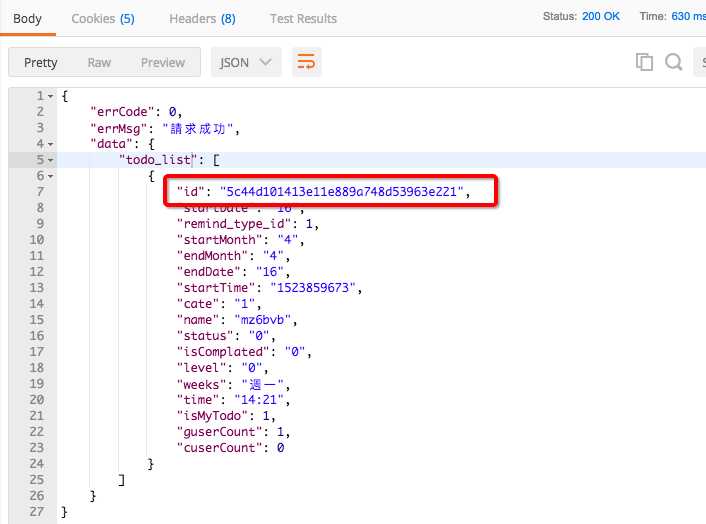Select the Preview view mode
706x524 pixels.
point(163,63)
